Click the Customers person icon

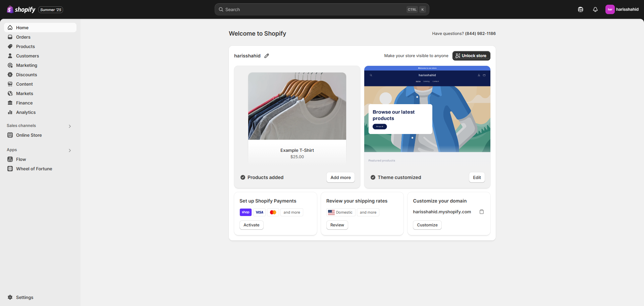[10, 56]
